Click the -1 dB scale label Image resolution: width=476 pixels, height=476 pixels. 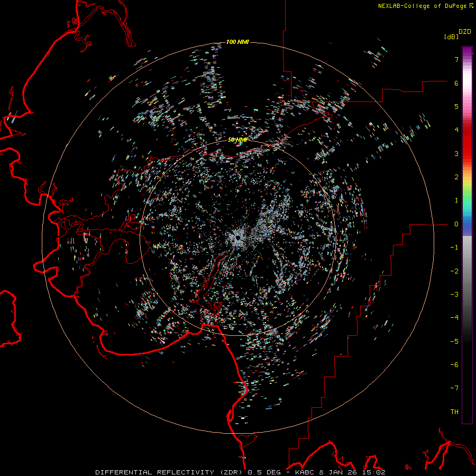pyautogui.click(x=454, y=248)
